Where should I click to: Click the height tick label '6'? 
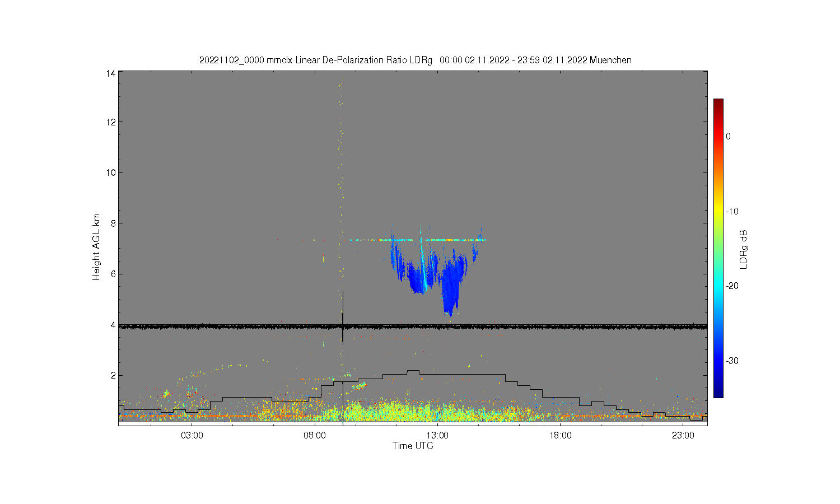coord(113,274)
